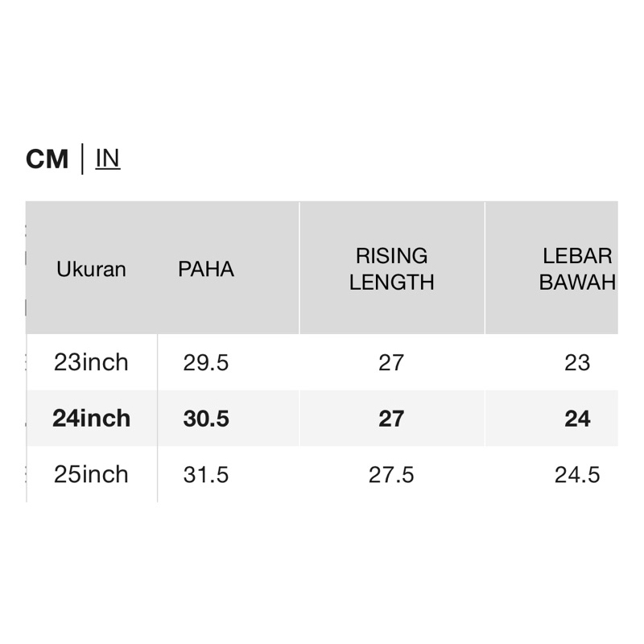Click the divider between CM and IN

pyautogui.click(x=82, y=159)
